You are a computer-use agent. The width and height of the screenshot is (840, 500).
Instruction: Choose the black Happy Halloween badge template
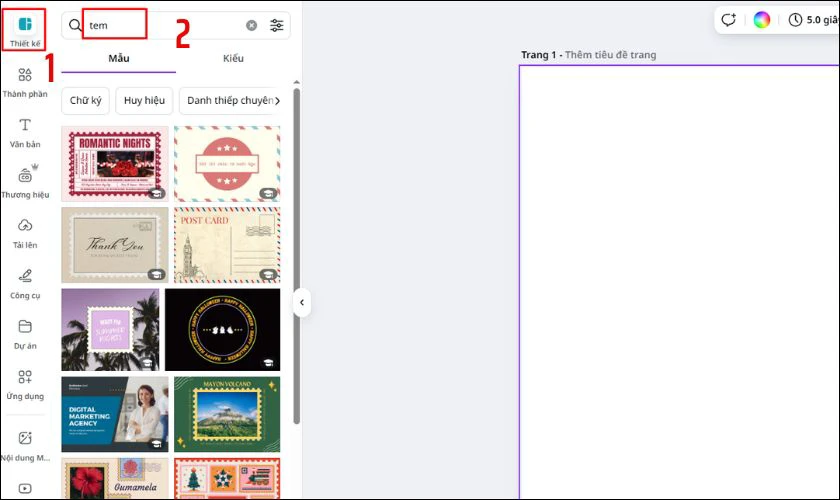coord(222,330)
